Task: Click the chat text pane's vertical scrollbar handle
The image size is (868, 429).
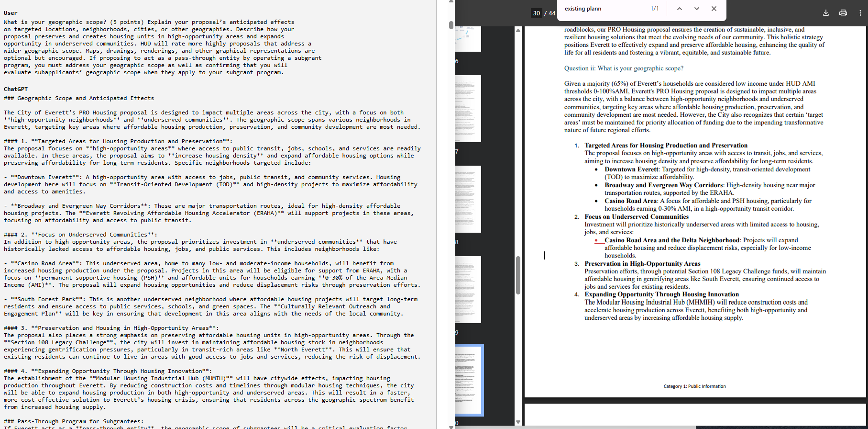Action: 451,25
